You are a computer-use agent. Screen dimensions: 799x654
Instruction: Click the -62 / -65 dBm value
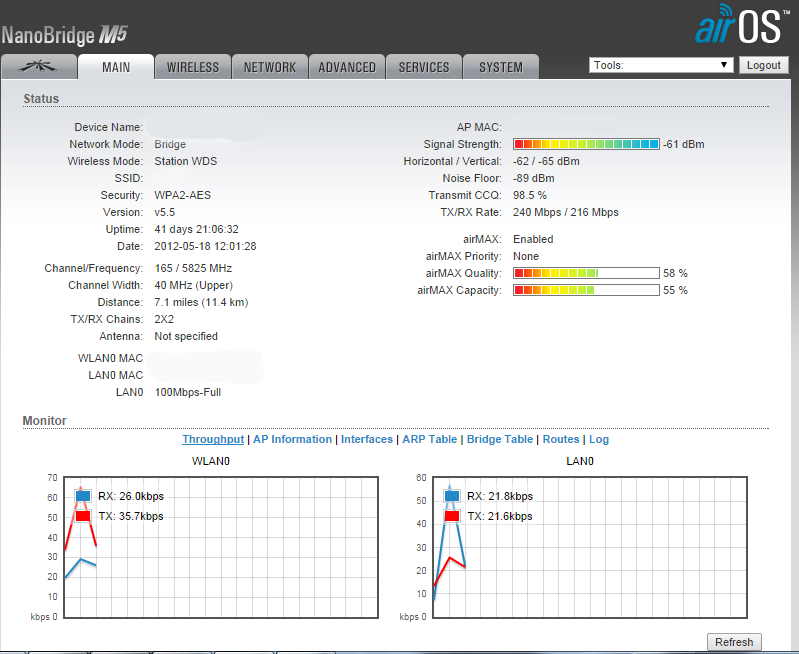546,161
